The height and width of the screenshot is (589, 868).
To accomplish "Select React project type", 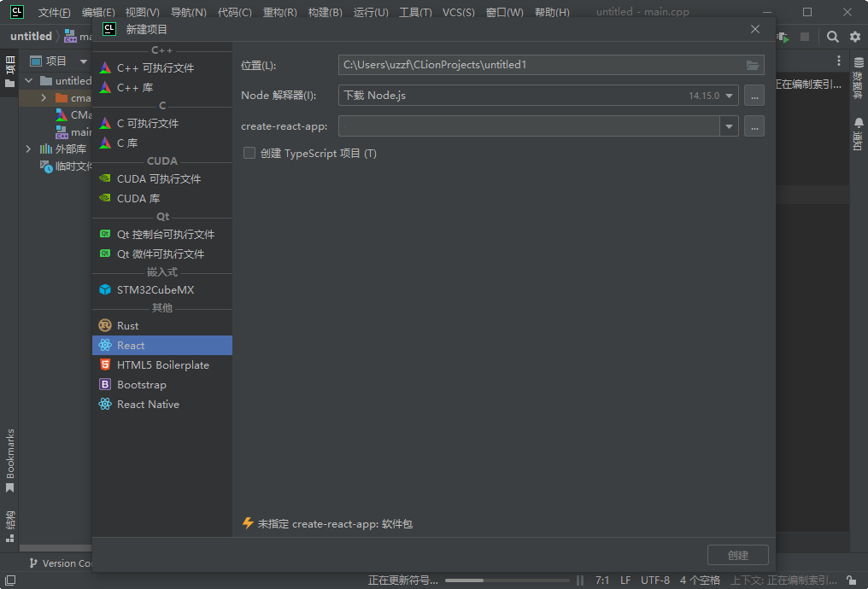I will click(x=161, y=345).
